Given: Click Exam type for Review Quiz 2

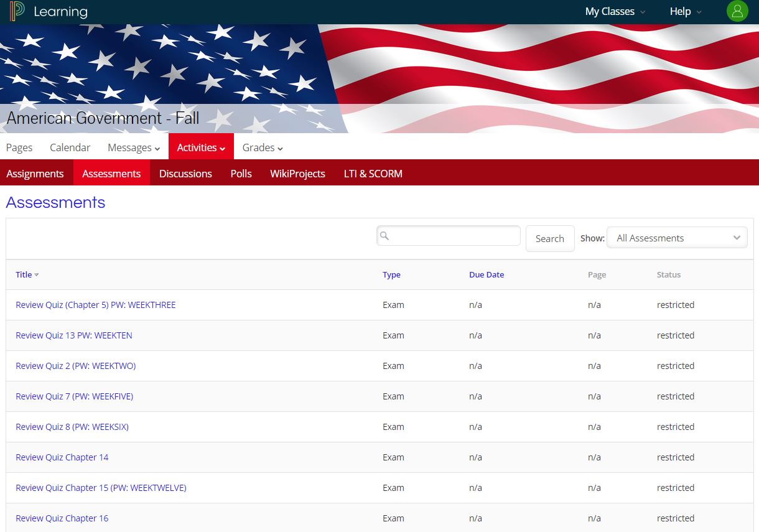Looking at the screenshot, I should tap(393, 366).
